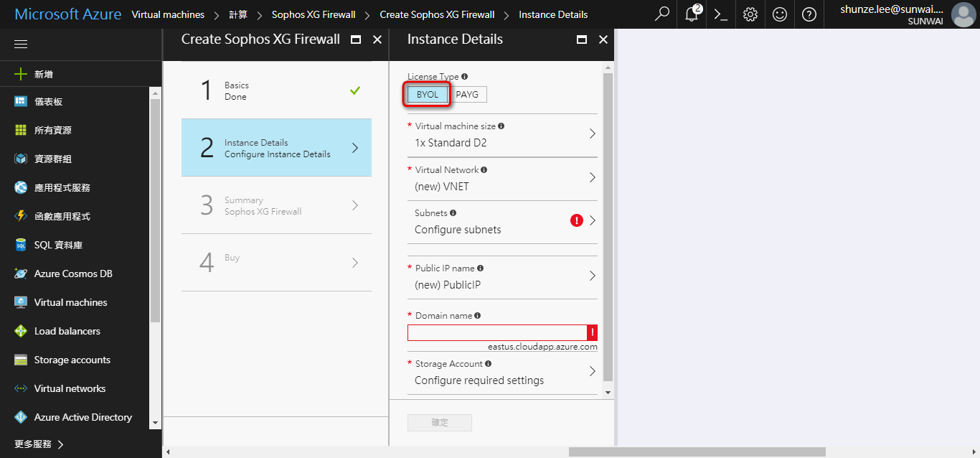The height and width of the screenshot is (458, 980).
Task: Select BYOL license type
Action: (x=428, y=95)
